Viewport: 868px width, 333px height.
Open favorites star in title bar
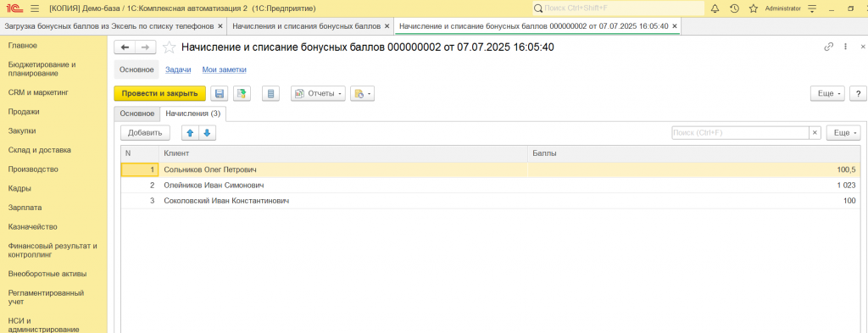click(754, 8)
